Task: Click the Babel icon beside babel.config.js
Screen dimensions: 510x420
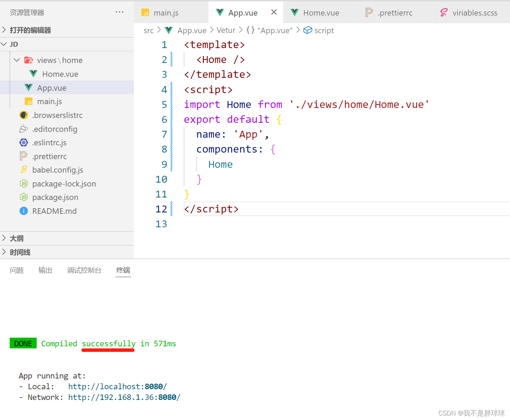Action: click(24, 170)
